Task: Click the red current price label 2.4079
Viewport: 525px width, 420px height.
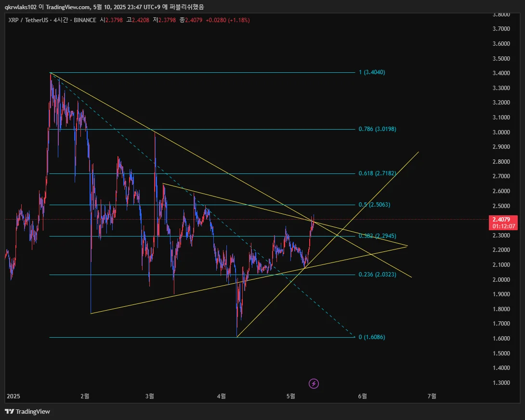Action: [501, 219]
